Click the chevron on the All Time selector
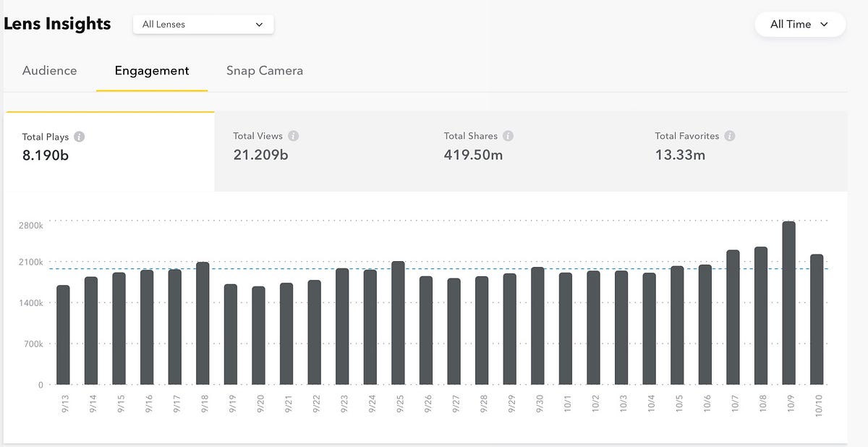Viewport: 868px width, 447px height. pos(823,24)
